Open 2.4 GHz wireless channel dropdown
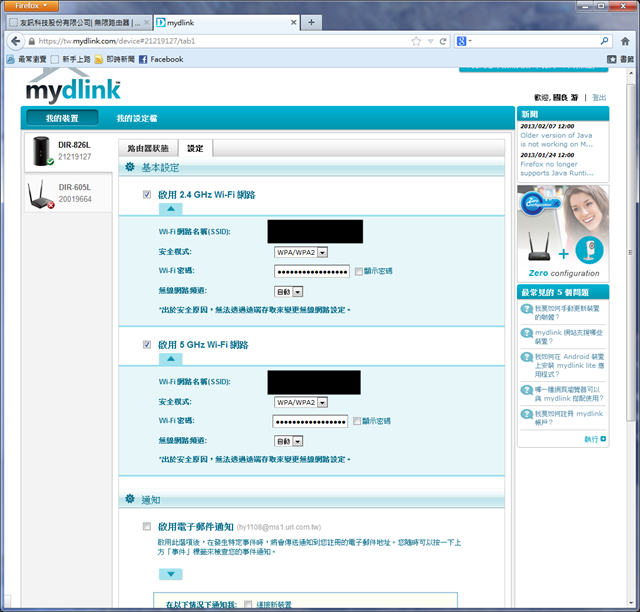Viewport: 640px width, 612px height. point(289,292)
